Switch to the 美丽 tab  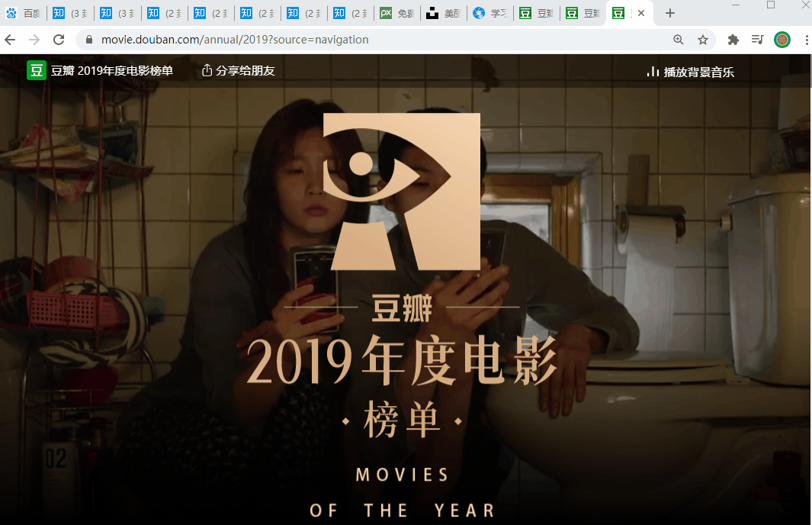[x=444, y=13]
